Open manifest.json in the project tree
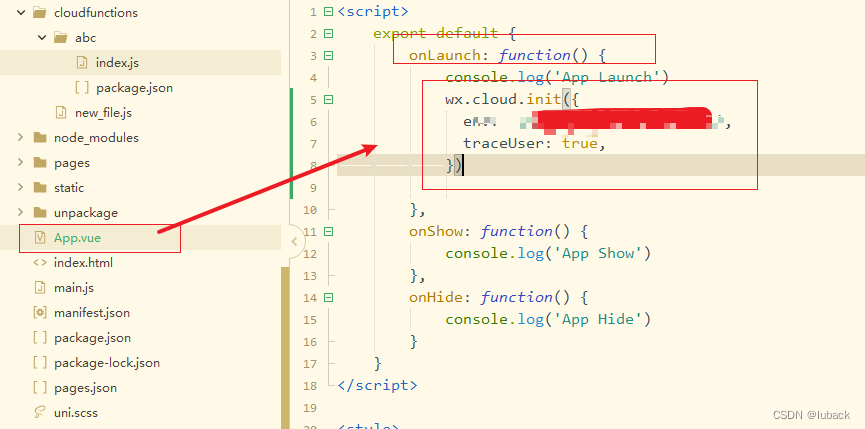Viewport: 865px width, 429px height. click(92, 313)
